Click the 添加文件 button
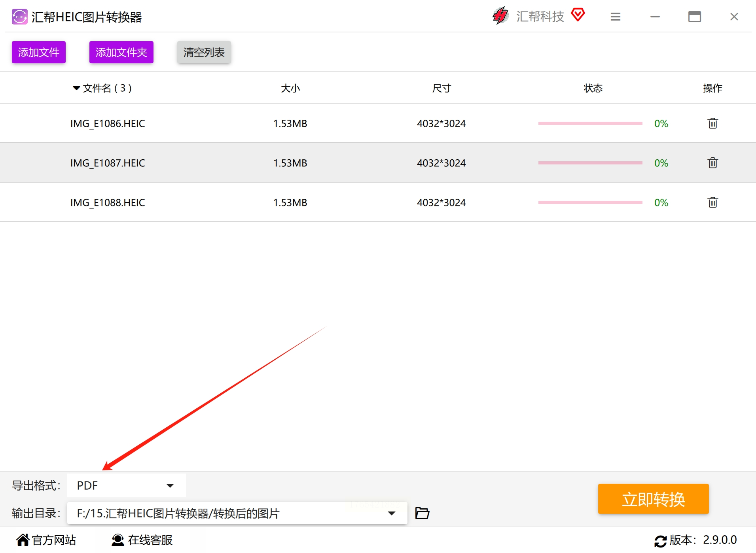Viewport: 756px width, 553px height. tap(39, 52)
